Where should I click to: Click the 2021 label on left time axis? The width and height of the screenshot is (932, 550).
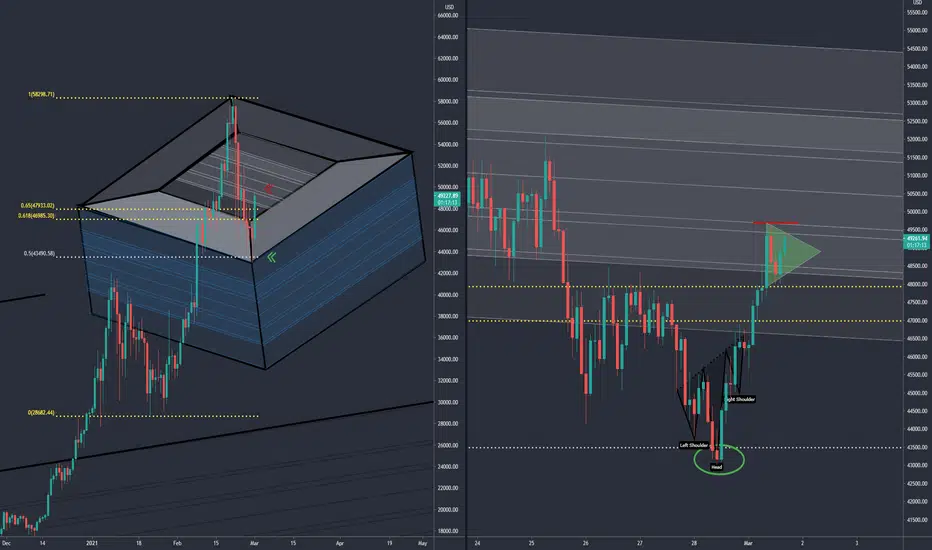click(x=92, y=543)
